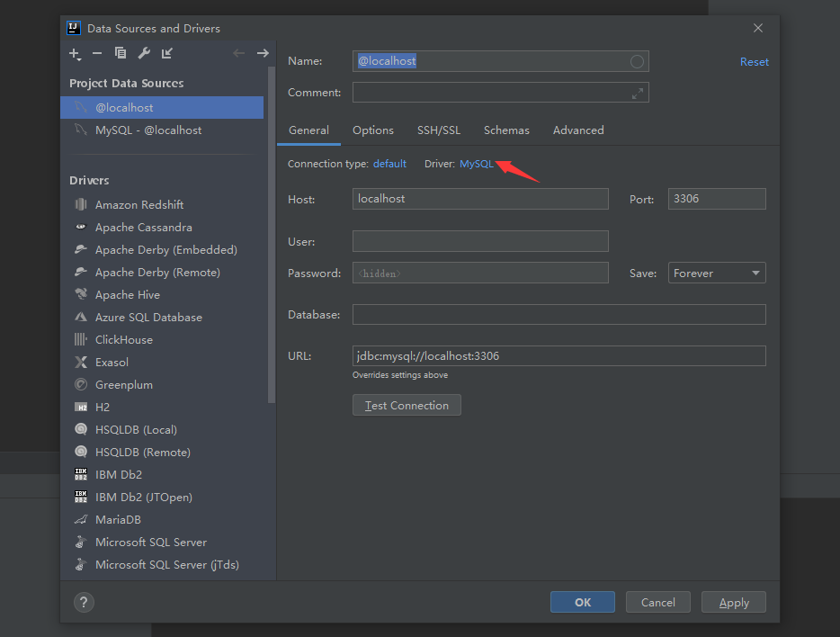Select Microsoft SQL Server (jTds) driver

click(x=164, y=565)
